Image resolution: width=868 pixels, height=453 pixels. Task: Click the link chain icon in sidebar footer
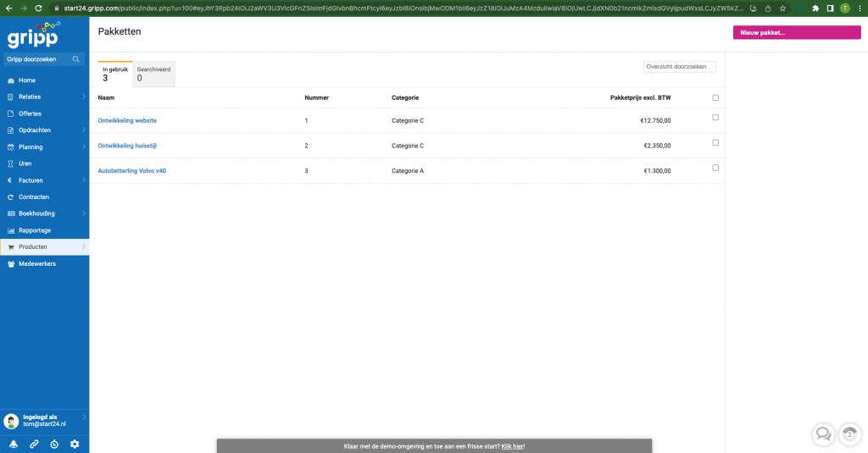point(33,445)
